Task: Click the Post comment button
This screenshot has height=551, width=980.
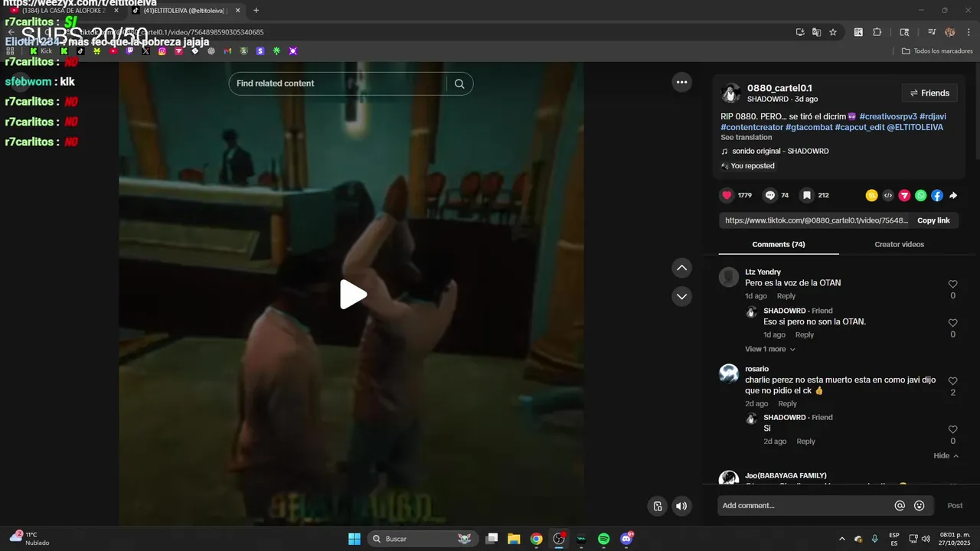Action: pos(955,506)
